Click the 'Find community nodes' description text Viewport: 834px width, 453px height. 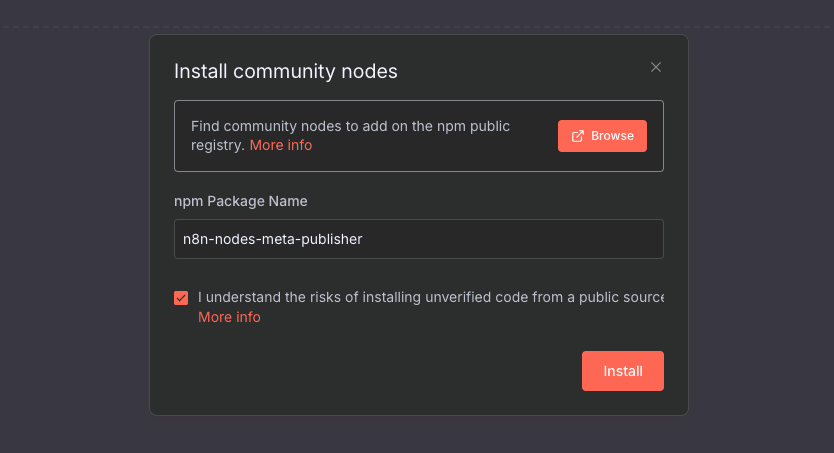350,136
